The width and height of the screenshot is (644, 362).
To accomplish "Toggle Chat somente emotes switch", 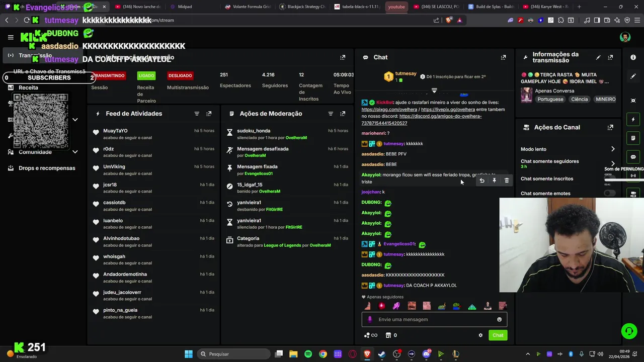I will [609, 193].
